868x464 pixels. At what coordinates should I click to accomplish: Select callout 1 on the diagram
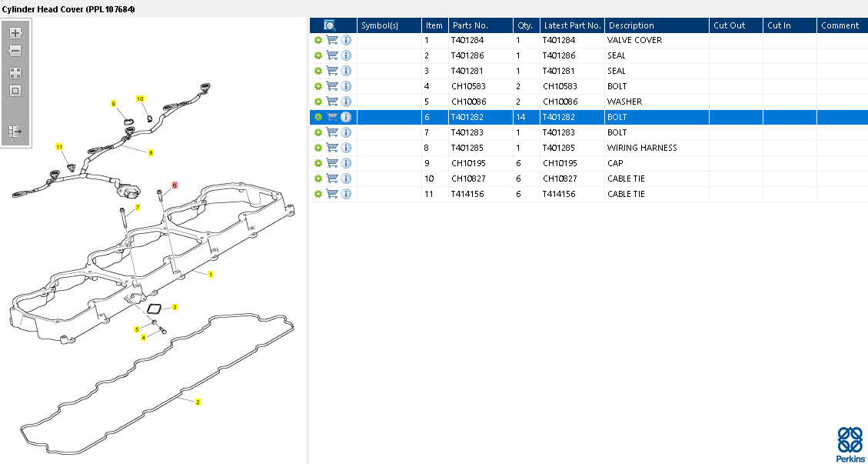(211, 275)
